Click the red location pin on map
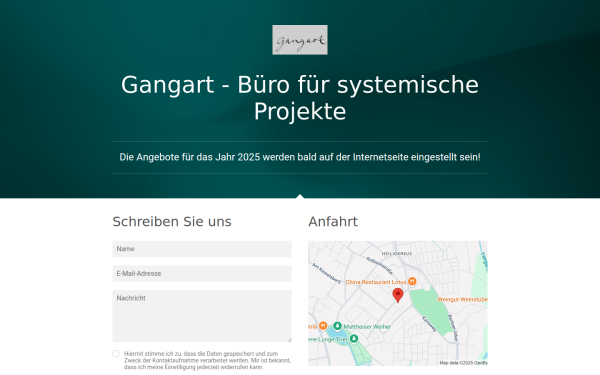The height and width of the screenshot is (375, 600). coord(398,295)
